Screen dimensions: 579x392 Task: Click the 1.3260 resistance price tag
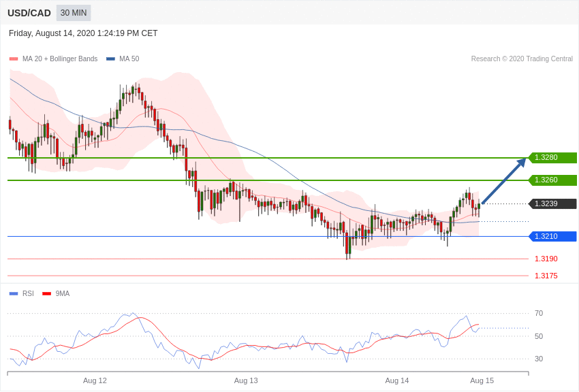point(553,180)
